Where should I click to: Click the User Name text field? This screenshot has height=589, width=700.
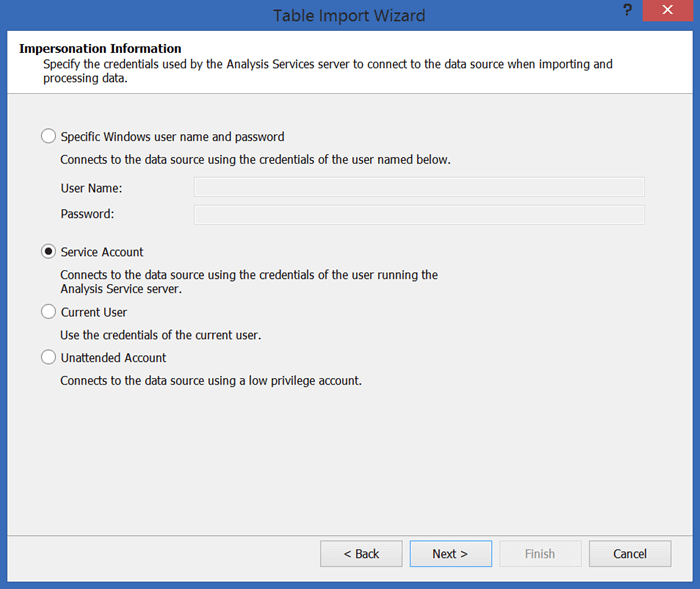(x=419, y=188)
